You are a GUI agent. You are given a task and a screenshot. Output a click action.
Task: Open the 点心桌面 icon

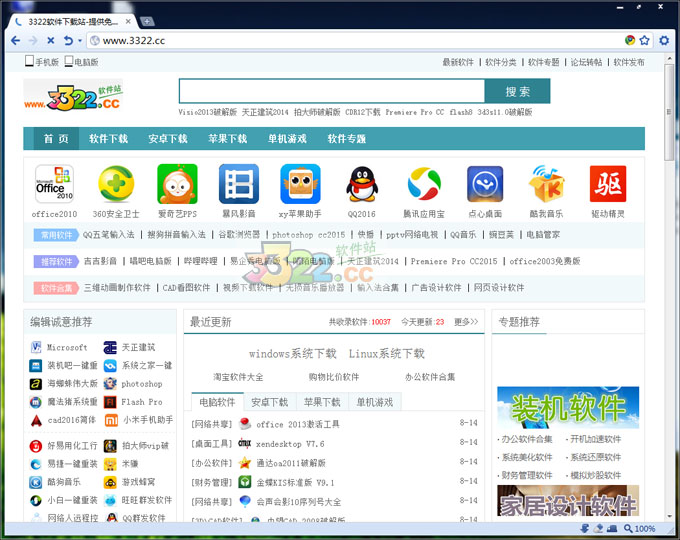click(x=485, y=184)
